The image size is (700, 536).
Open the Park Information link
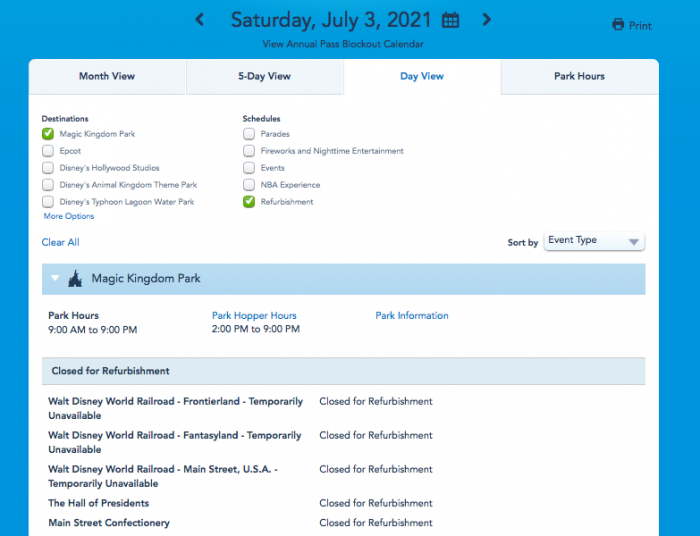point(411,316)
